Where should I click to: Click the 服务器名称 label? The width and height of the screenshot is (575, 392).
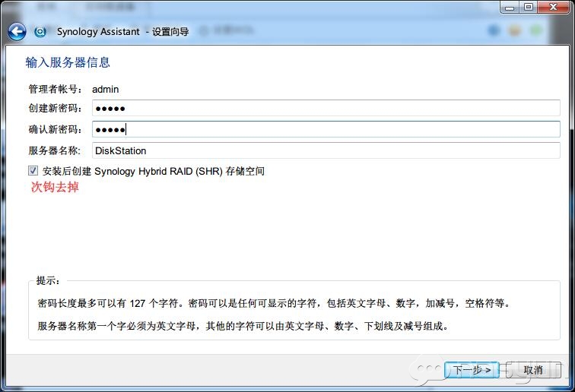[x=54, y=150]
